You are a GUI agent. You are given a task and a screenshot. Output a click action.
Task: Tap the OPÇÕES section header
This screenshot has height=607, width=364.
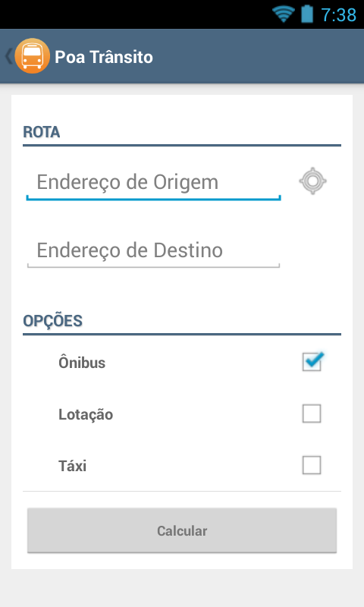coord(52,321)
